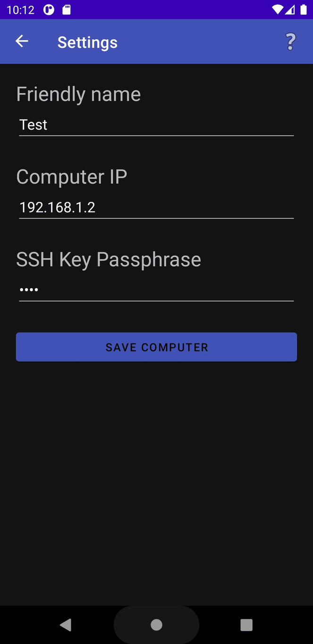Image resolution: width=313 pixels, height=644 pixels.
Task: Open recent apps with the square button
Action: pos(246,625)
